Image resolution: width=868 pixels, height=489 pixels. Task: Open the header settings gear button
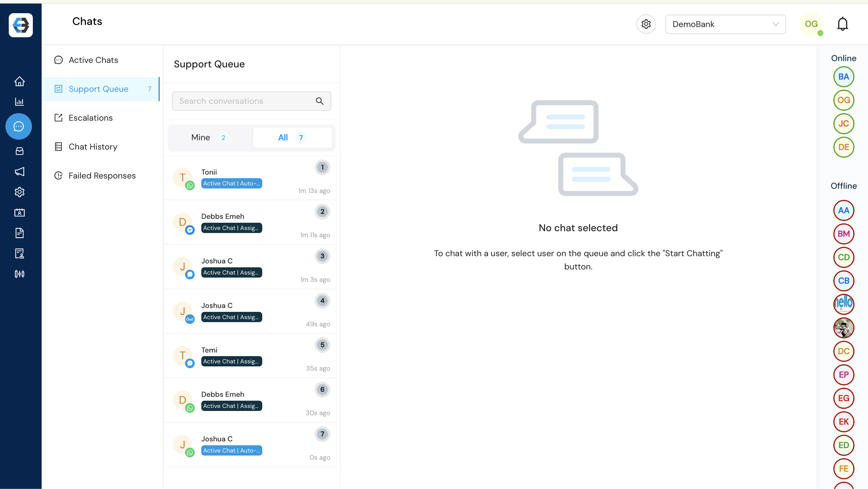point(646,24)
